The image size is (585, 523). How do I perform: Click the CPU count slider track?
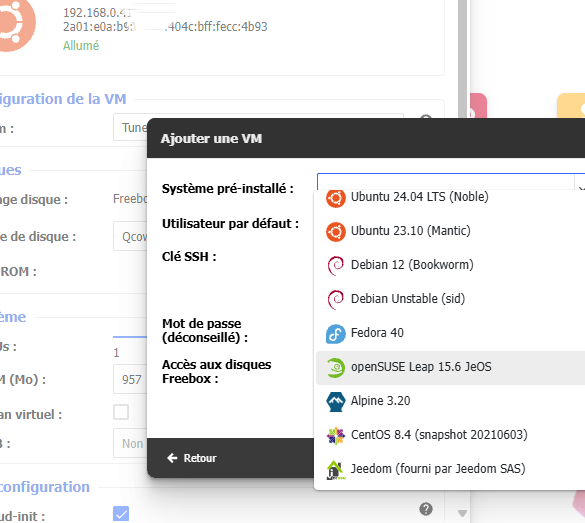pyautogui.click(x=130, y=337)
